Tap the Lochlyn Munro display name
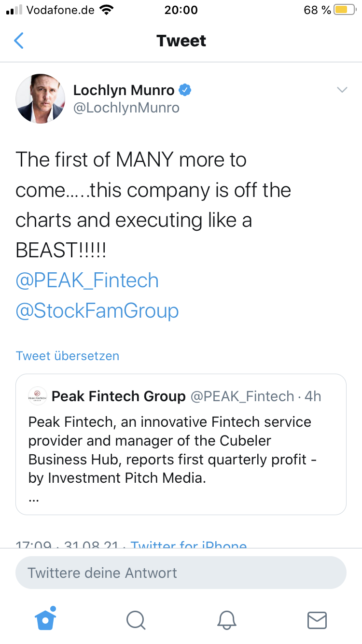This screenshot has width=362, height=644. [x=124, y=90]
